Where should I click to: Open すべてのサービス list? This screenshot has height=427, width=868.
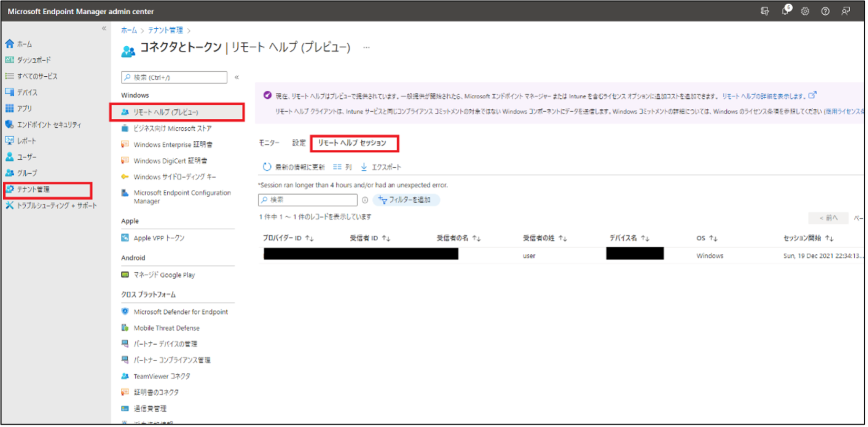(x=37, y=76)
